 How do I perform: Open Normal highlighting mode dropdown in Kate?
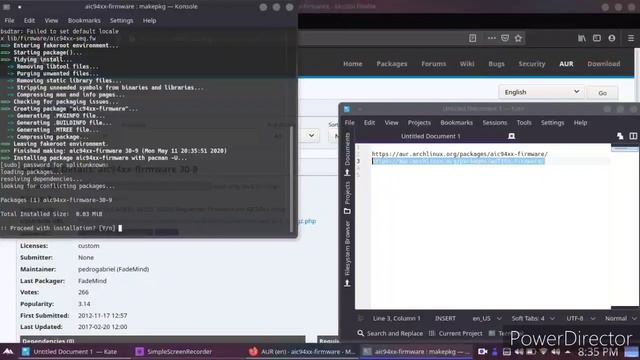click(x=620, y=318)
